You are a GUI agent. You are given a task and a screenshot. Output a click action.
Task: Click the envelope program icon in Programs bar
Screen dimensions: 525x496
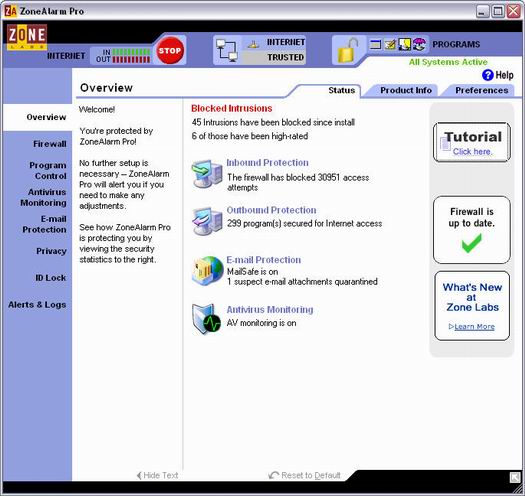point(390,44)
